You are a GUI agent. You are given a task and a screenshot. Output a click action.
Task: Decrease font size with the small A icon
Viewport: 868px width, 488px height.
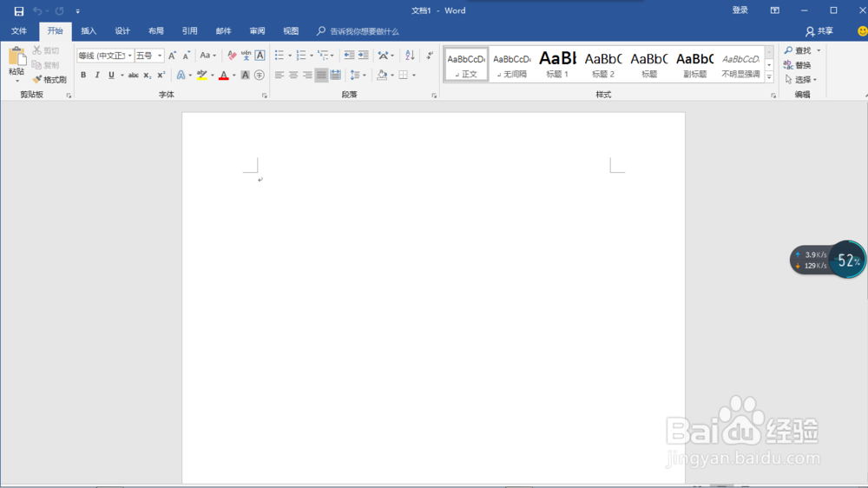pyautogui.click(x=187, y=56)
